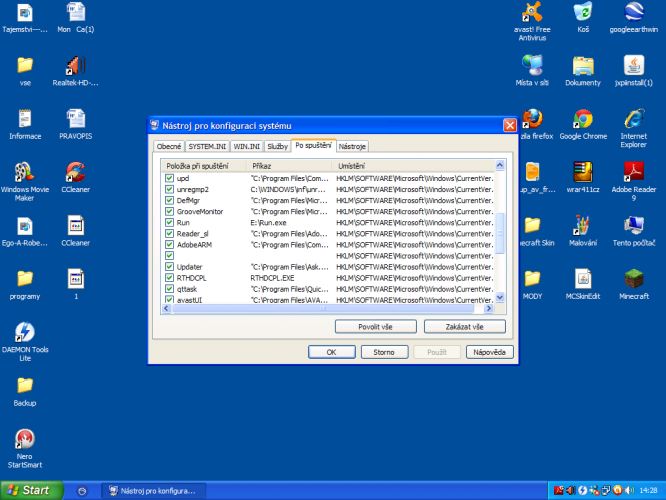Viewport: 666px width, 500px height.
Task: Disable the AdobeARM startup checkbox
Action: coord(169,244)
